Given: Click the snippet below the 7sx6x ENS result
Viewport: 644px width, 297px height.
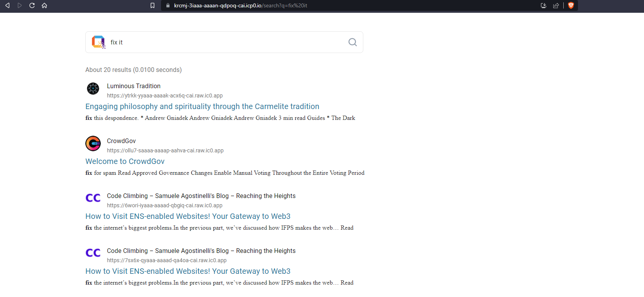Looking at the screenshot, I should click(x=219, y=283).
